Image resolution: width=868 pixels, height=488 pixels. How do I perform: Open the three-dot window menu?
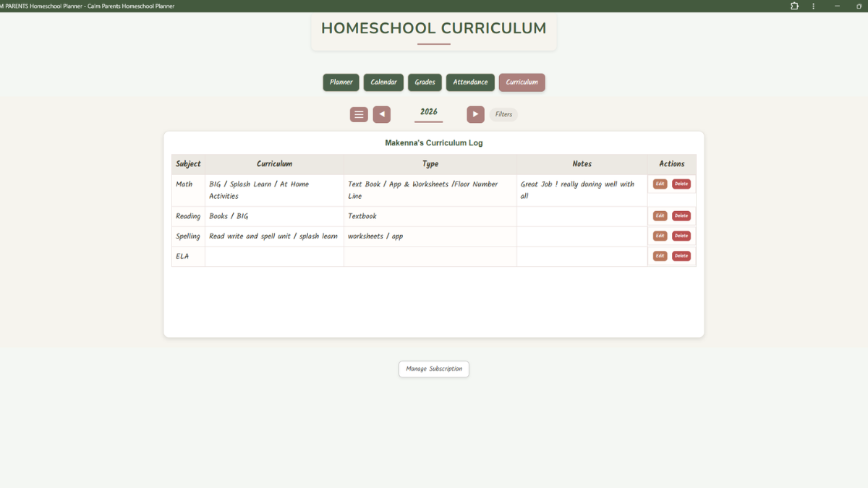point(814,6)
